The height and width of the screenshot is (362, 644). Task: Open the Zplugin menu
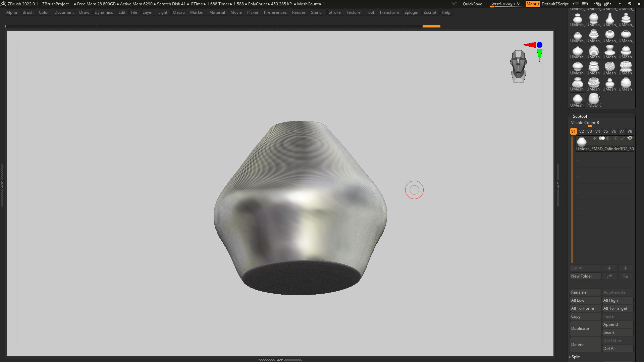411,12
